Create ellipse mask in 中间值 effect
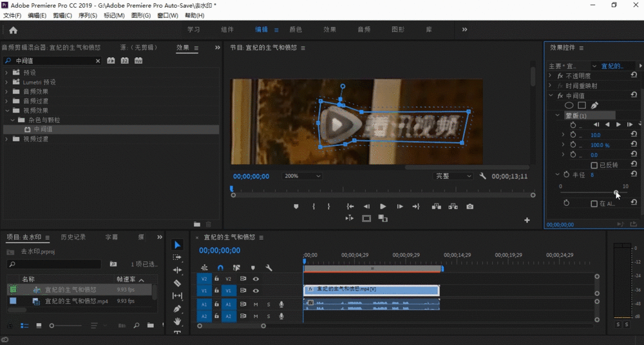644x345 pixels. (569, 106)
